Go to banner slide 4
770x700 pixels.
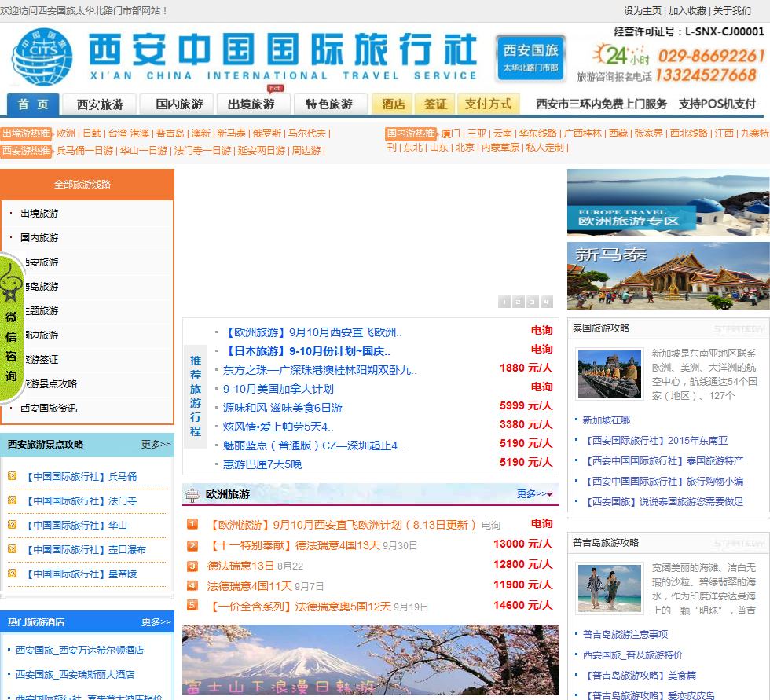pyautogui.click(x=547, y=302)
